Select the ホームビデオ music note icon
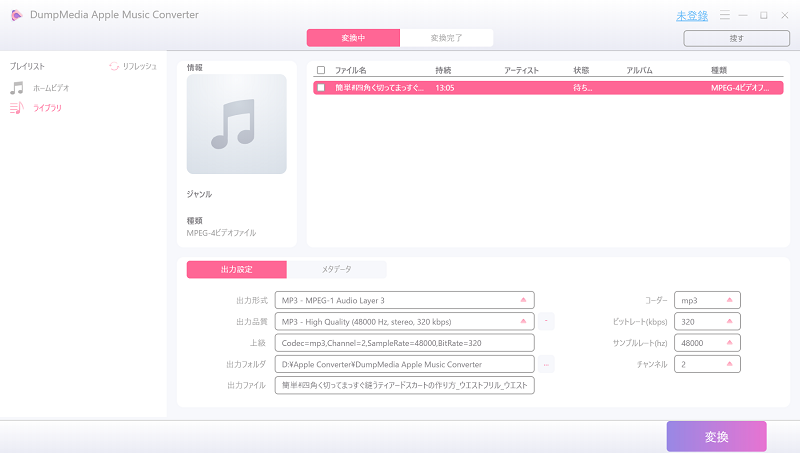The height and width of the screenshot is (453, 800). pyautogui.click(x=17, y=88)
